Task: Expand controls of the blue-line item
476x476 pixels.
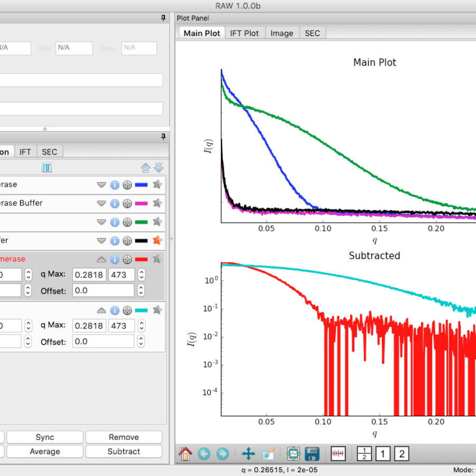Action: click(102, 185)
